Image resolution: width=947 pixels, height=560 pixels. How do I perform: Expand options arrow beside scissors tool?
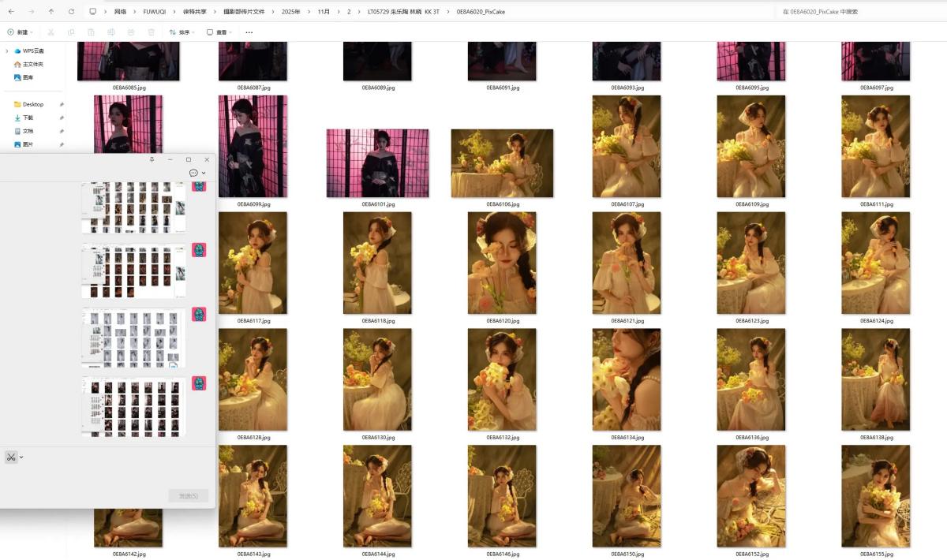(x=21, y=457)
